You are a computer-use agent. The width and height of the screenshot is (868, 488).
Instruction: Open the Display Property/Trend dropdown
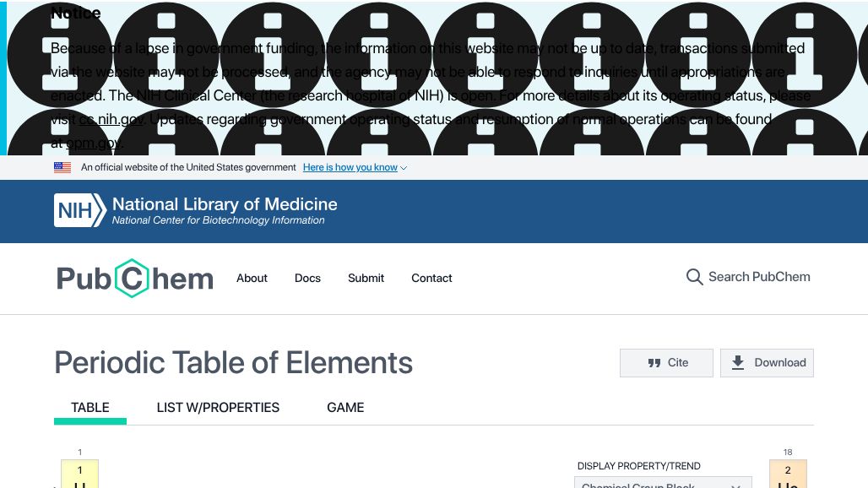pyautogui.click(x=663, y=483)
